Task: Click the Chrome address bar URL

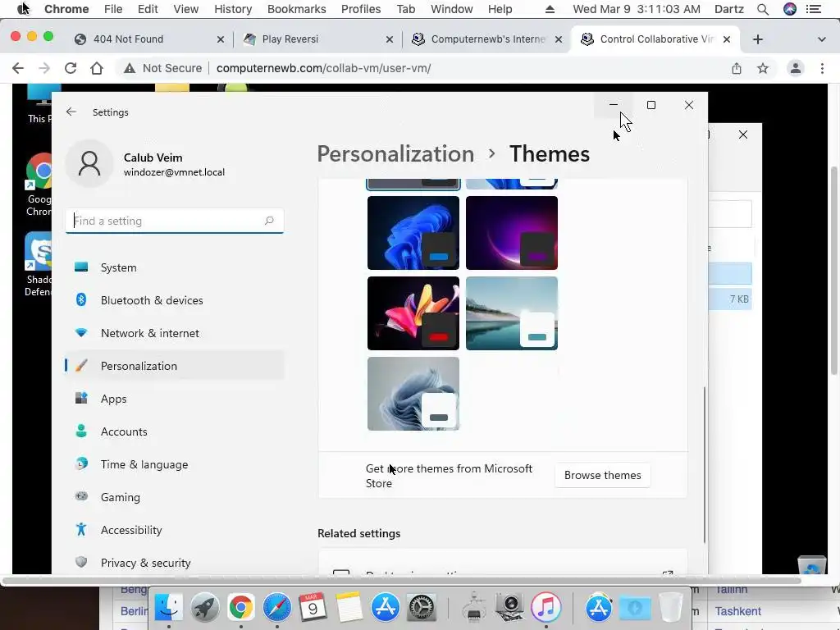Action: [x=323, y=68]
